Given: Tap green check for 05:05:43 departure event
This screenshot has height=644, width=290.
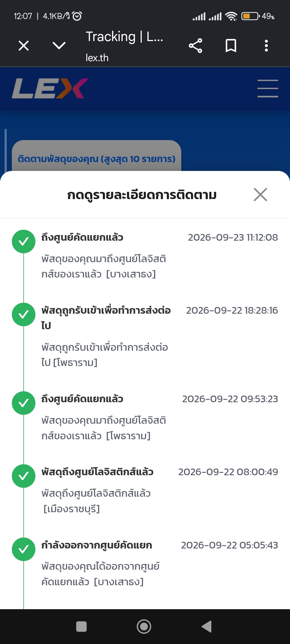Looking at the screenshot, I should pyautogui.click(x=24, y=549).
